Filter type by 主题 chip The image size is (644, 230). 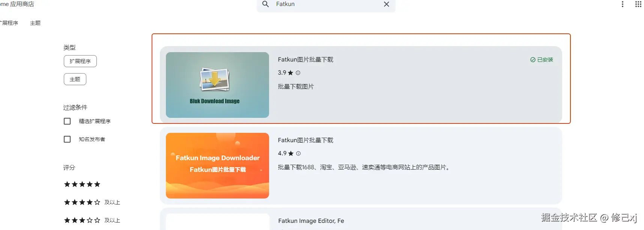pyautogui.click(x=75, y=79)
